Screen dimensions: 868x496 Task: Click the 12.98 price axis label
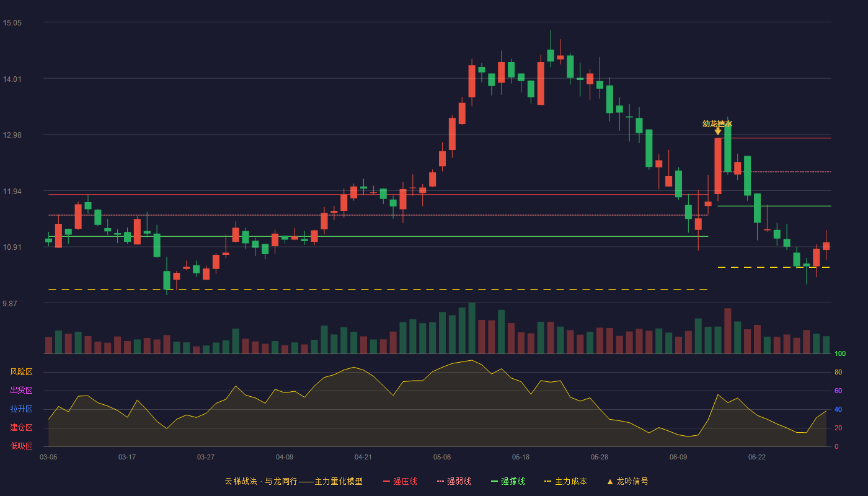pos(12,135)
